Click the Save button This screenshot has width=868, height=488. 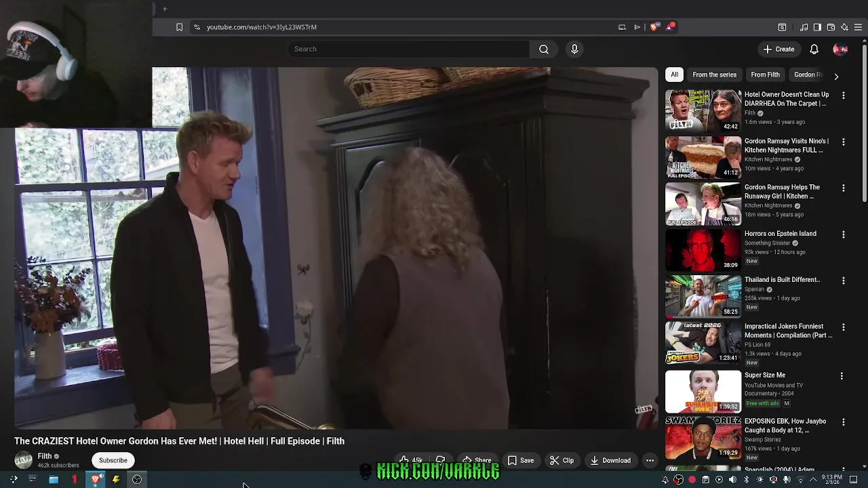point(521,460)
